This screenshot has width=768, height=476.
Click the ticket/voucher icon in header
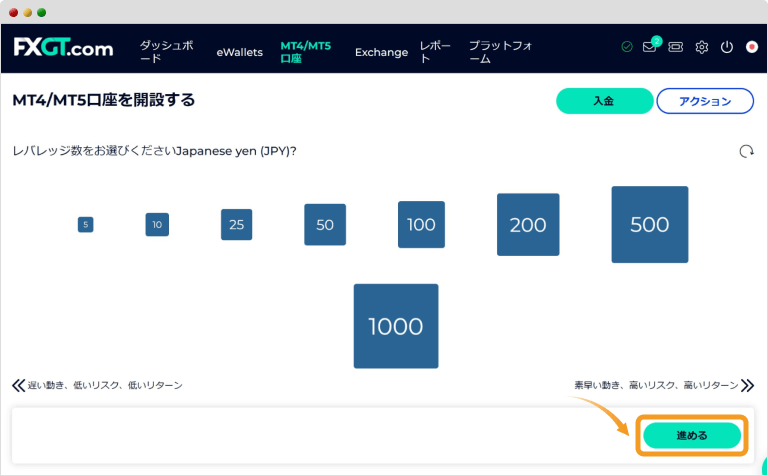(675, 47)
